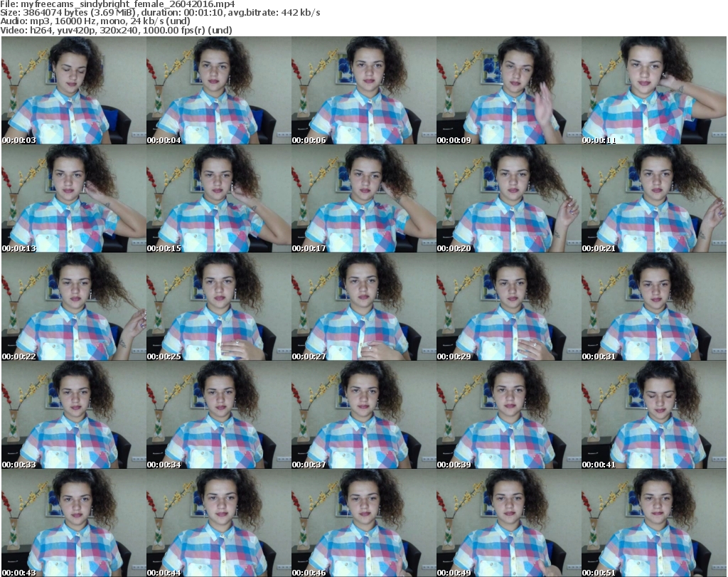This screenshot has height=577, width=728.
Task: Click the 'Size: 3864074 bytes' info line
Action: point(160,13)
